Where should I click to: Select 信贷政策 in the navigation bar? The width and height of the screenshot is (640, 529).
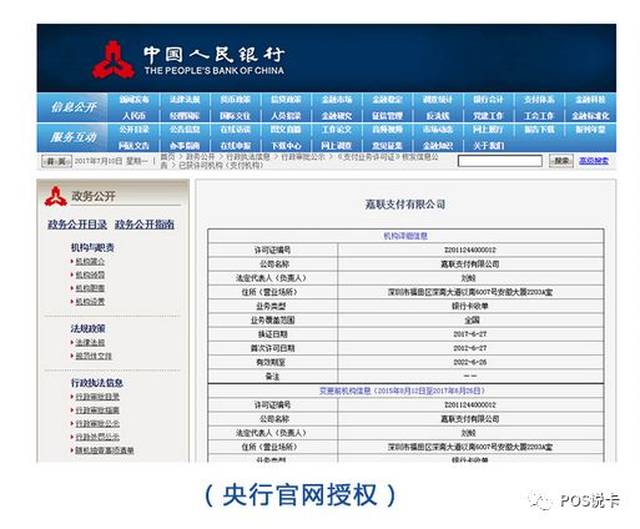286,100
